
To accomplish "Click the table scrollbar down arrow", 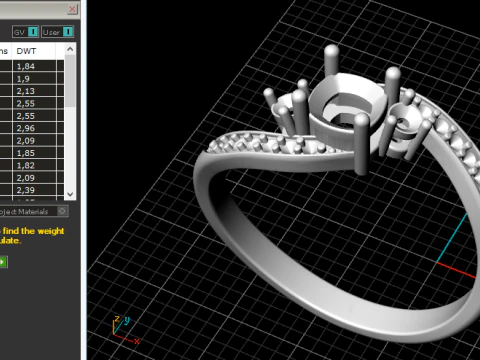I will pyautogui.click(x=70, y=194).
